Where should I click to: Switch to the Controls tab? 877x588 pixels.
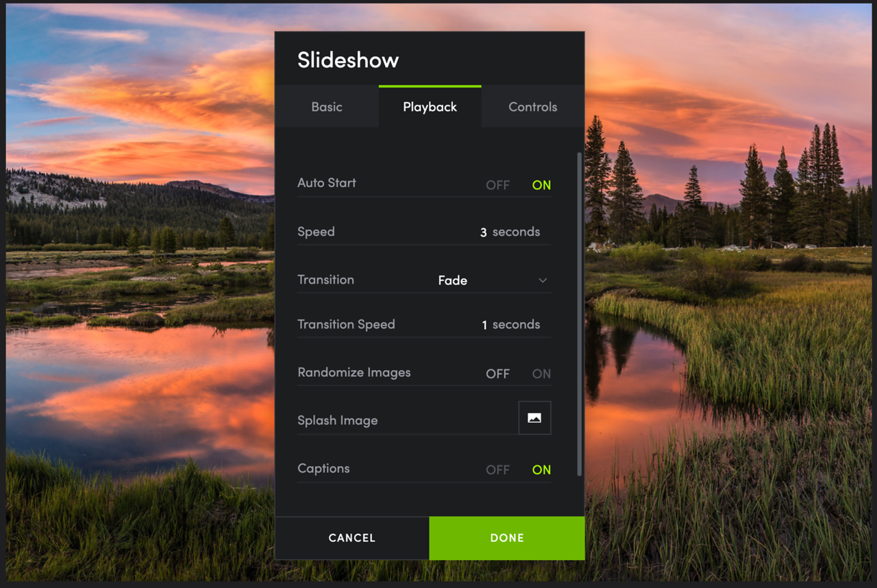tap(533, 107)
